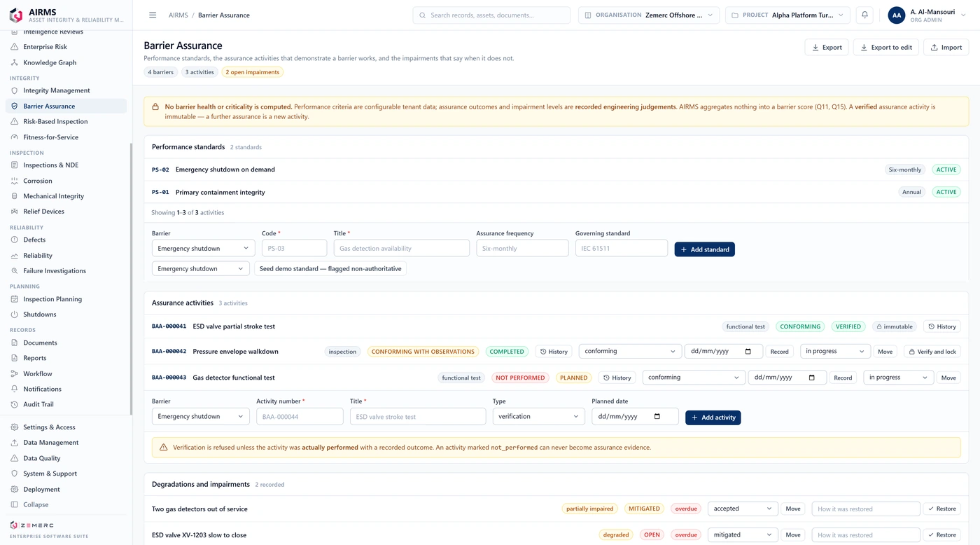The image size is (980, 545).
Task: Click the Corrosion sidebar icon
Action: pyautogui.click(x=15, y=181)
